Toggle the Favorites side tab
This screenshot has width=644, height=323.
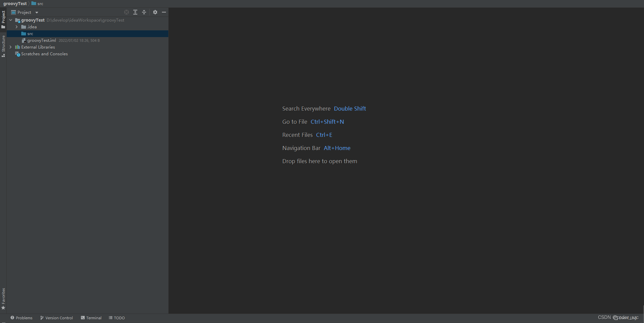(3, 299)
